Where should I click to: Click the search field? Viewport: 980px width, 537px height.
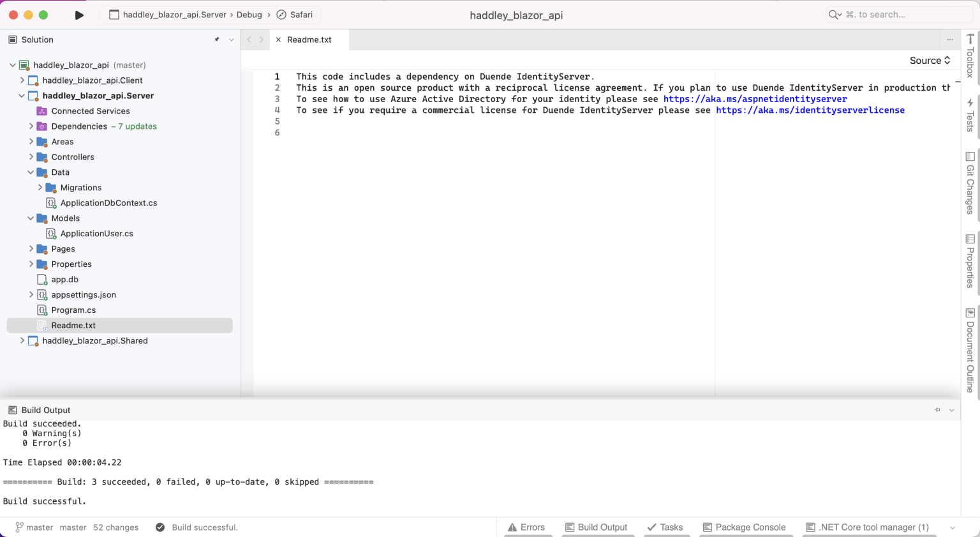(x=900, y=15)
